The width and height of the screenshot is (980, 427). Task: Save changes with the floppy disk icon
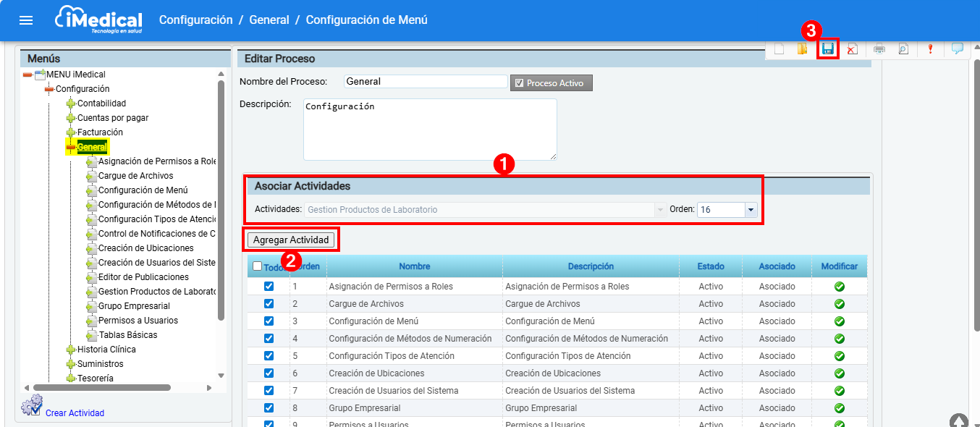pyautogui.click(x=828, y=49)
